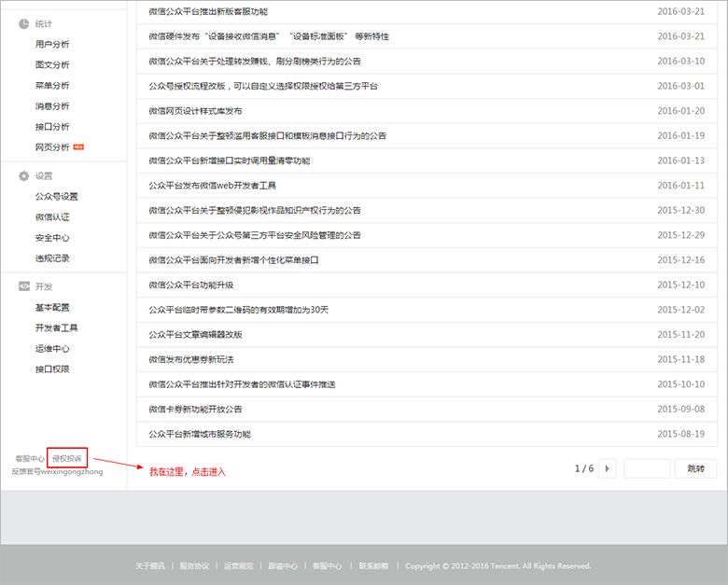Viewport: 728px width, 585px height.
Task: Open 基本配置 under 开发
Action: pos(52,307)
